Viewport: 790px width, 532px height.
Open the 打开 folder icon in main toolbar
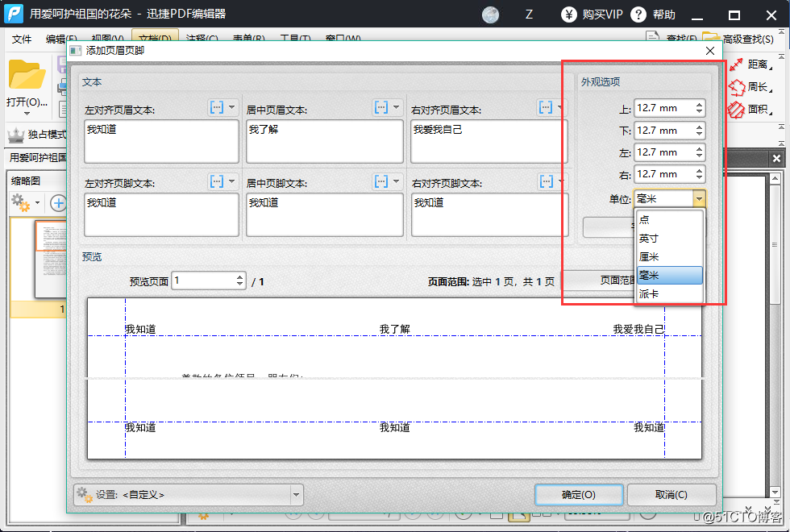[26, 74]
